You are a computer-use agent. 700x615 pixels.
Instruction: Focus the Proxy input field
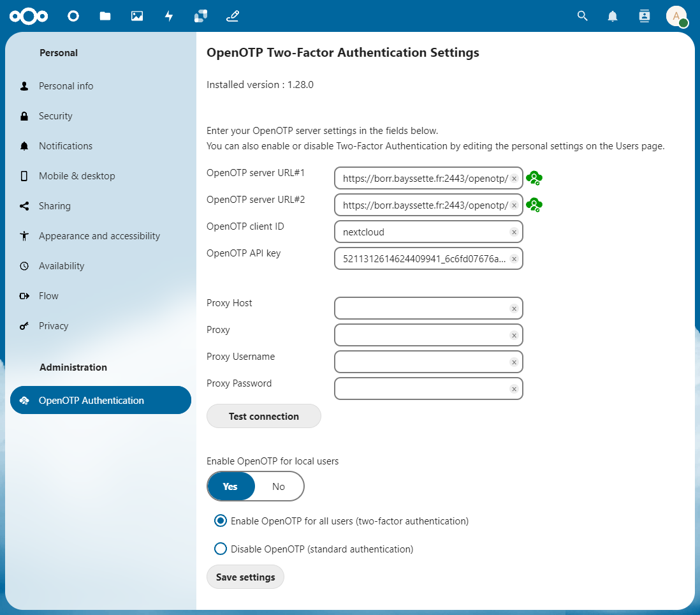pyautogui.click(x=428, y=335)
